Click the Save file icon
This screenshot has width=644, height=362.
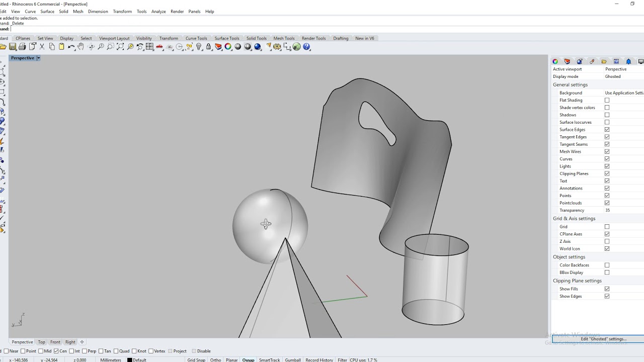point(13,47)
